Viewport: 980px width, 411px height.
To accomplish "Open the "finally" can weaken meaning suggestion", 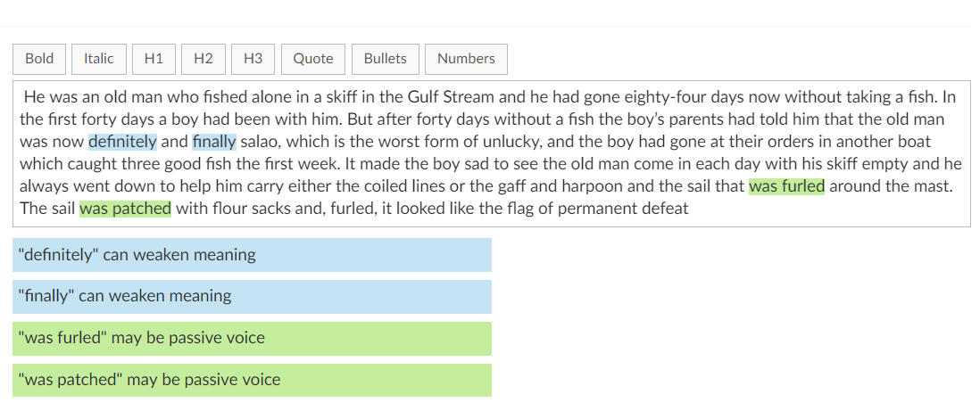I will tap(252, 297).
